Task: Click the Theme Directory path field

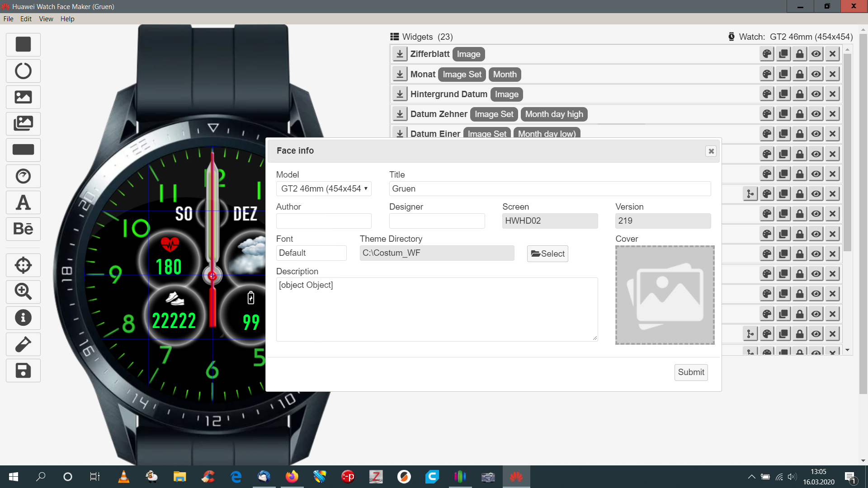Action: pos(437,253)
